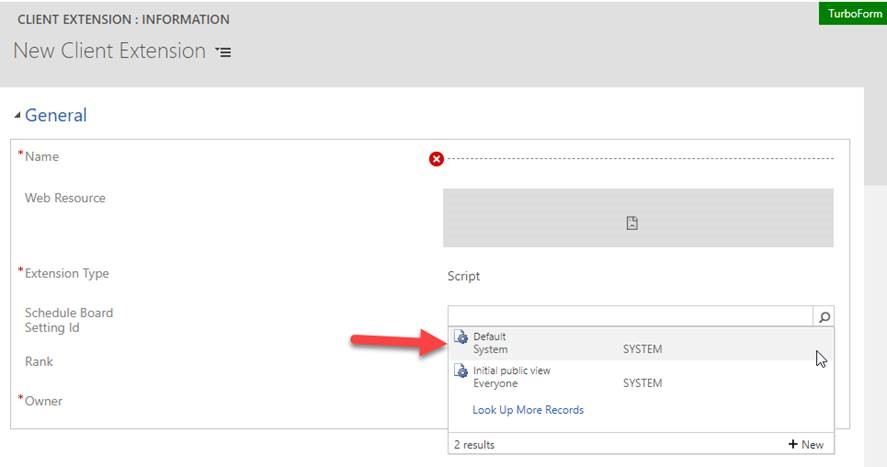Click the Owner field label
The image size is (887, 467).
pyautogui.click(x=43, y=401)
